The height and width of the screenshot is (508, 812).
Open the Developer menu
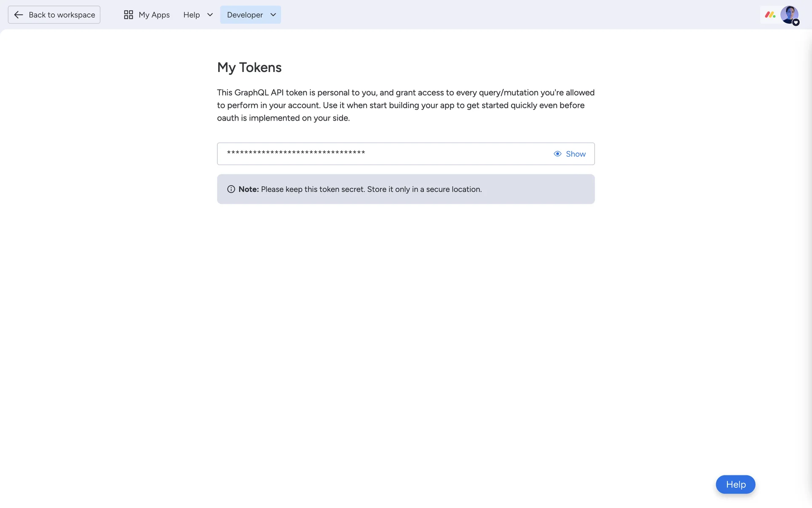245,15
